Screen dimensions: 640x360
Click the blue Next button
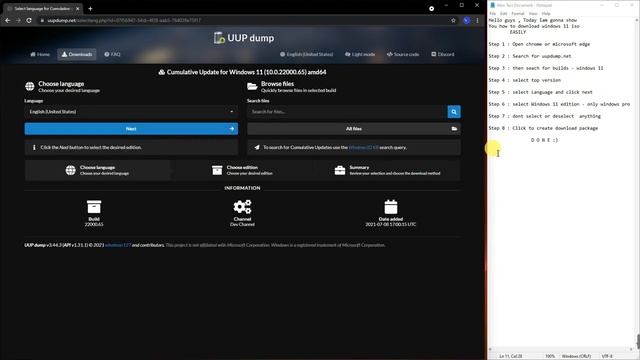coord(131,129)
